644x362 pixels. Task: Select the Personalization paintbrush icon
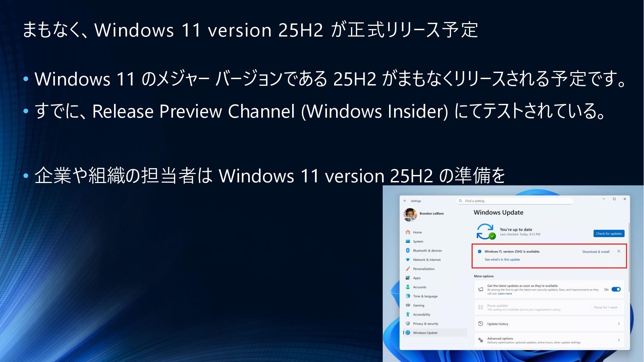(408, 269)
